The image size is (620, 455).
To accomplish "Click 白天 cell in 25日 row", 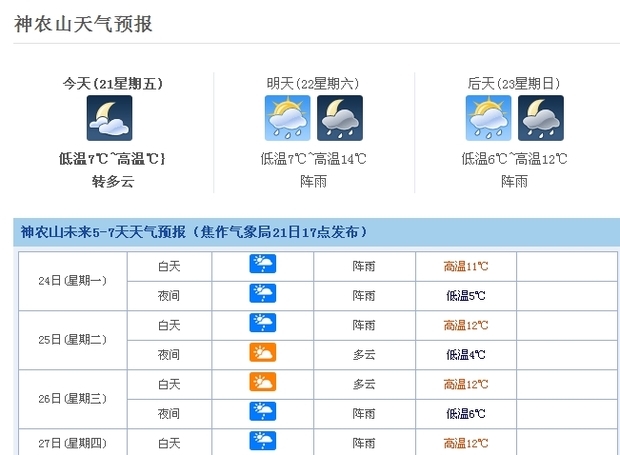I will pos(169,325).
